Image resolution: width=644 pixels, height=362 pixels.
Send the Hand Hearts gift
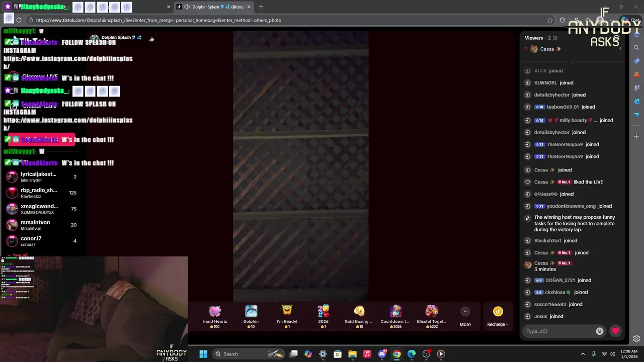click(x=215, y=317)
